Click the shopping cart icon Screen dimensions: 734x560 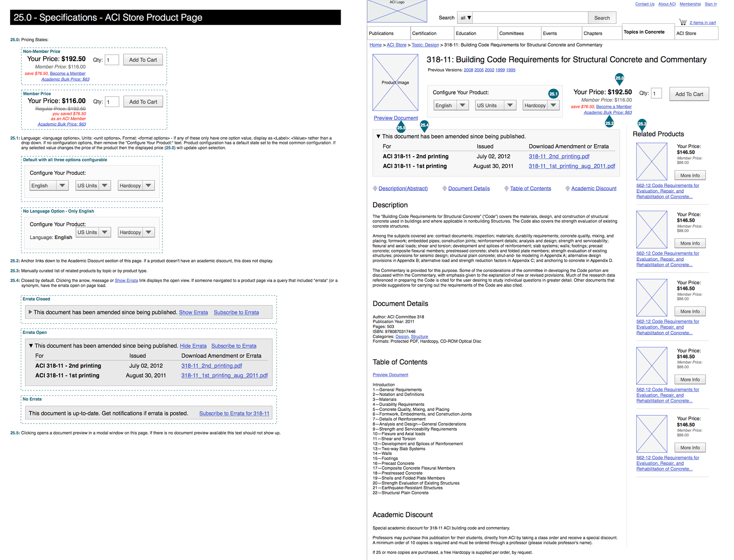683,22
